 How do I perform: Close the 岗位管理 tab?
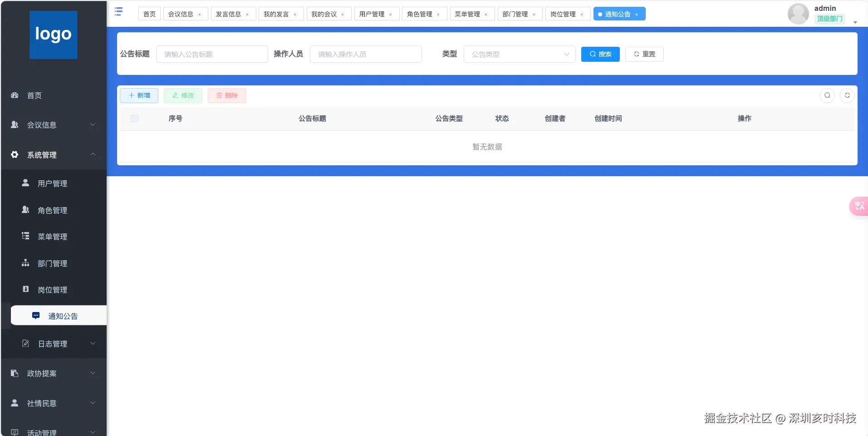point(582,15)
